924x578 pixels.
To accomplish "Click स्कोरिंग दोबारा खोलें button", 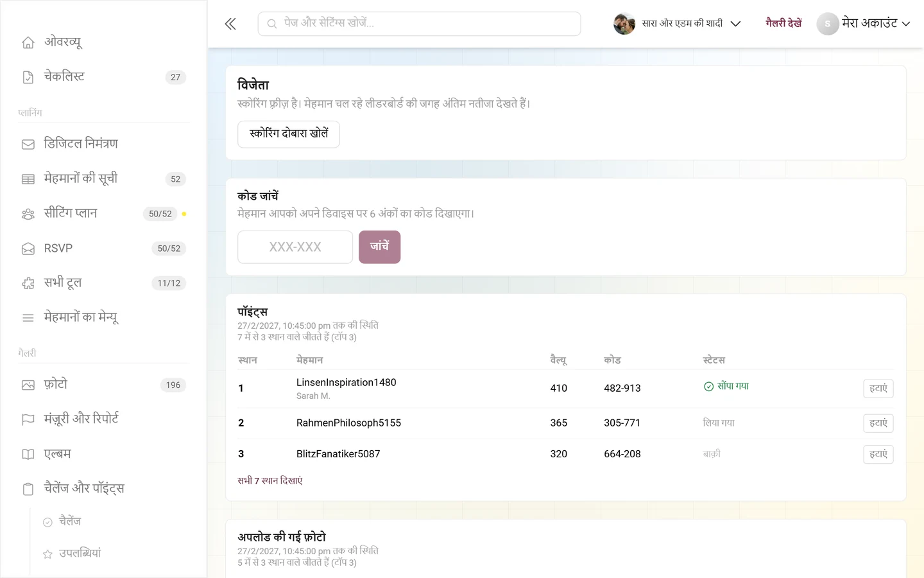I will [x=289, y=134].
